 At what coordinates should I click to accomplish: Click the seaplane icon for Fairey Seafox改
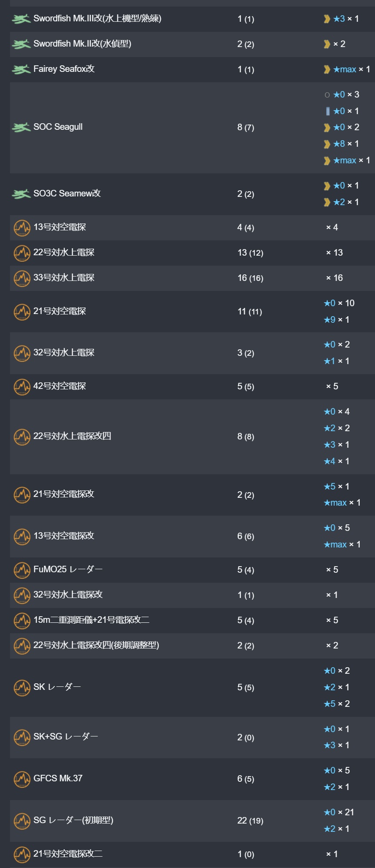(x=21, y=69)
